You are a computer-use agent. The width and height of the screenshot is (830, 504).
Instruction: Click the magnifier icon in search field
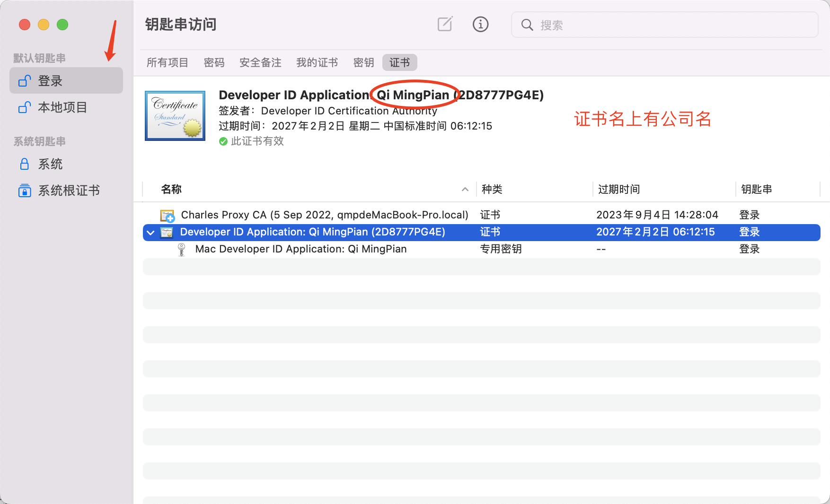click(527, 25)
